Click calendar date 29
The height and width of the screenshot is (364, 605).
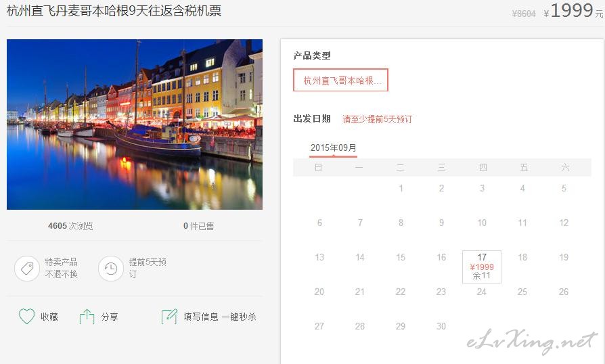(401, 326)
